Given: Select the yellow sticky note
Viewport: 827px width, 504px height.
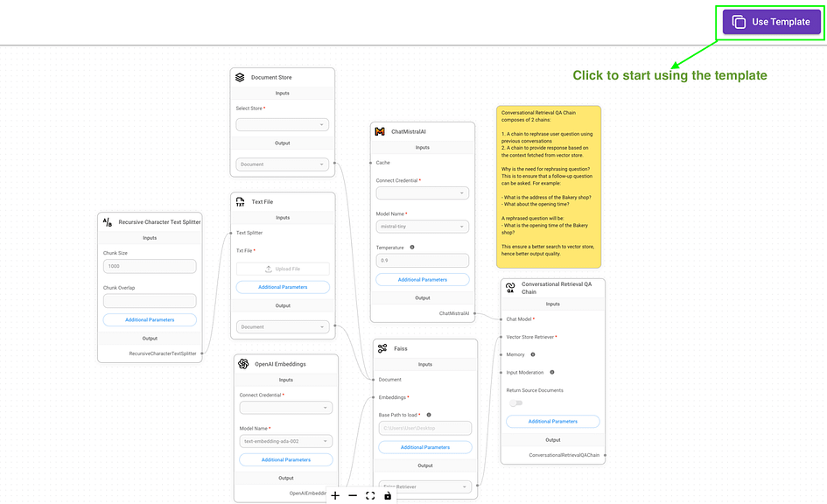Looking at the screenshot, I should pyautogui.click(x=549, y=186).
